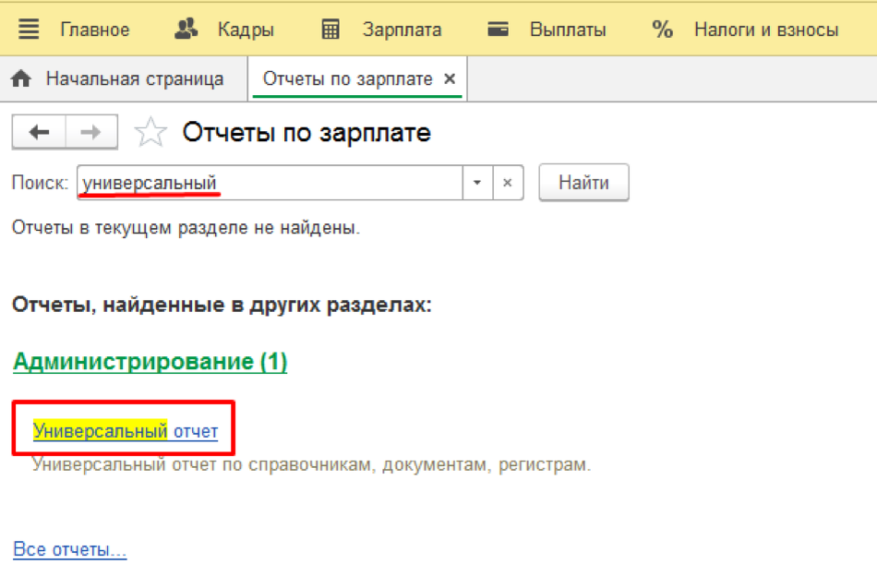This screenshot has height=588, width=877.
Task: Open the Универсальный отчет link
Action: point(126,430)
